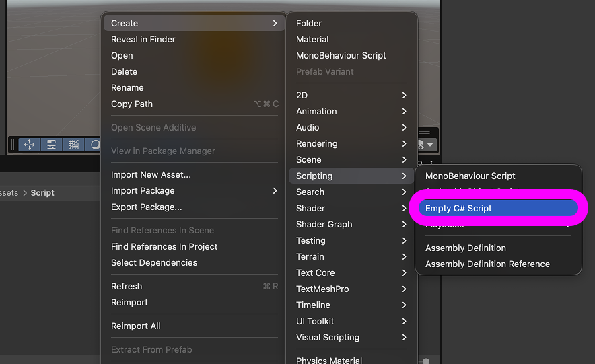Toggle grid snapping icon in scene toolbar
Viewport: 595px width, 364px height.
click(x=73, y=145)
